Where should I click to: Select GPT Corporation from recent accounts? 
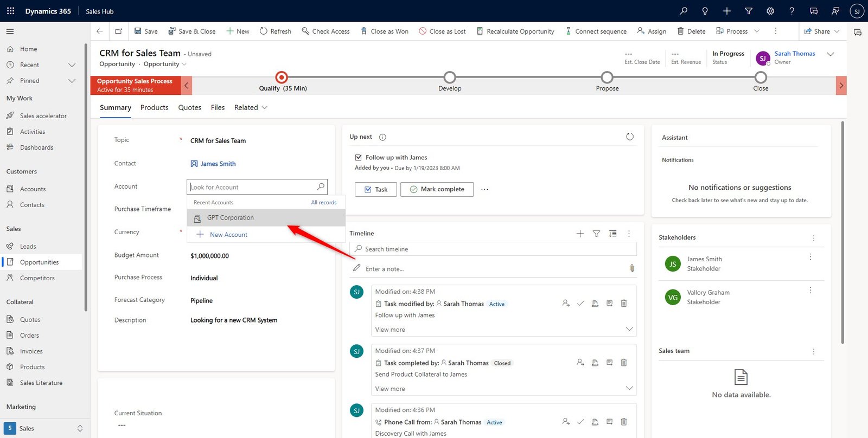pyautogui.click(x=266, y=218)
